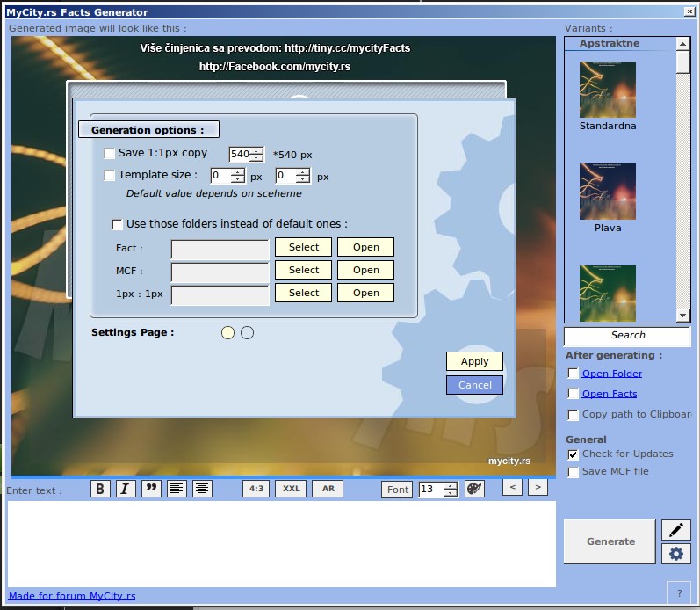Click the pencil edit icon
Viewport: 700px width, 610px height.
(x=676, y=531)
